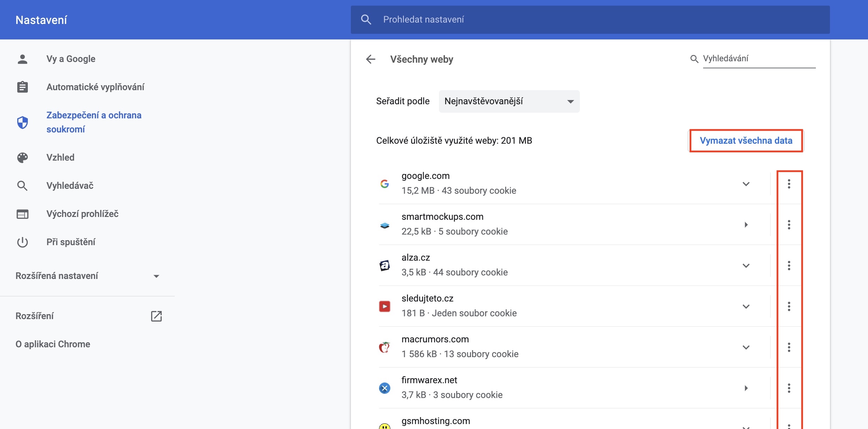Select Vy a Google menu item
Image resolution: width=868 pixels, height=429 pixels.
pos(71,59)
